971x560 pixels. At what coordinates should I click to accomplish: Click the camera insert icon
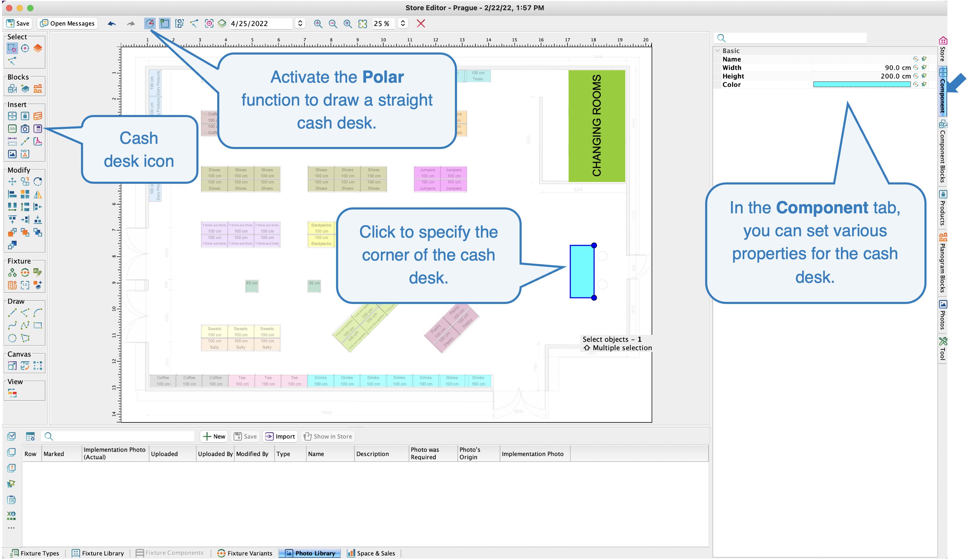click(25, 129)
